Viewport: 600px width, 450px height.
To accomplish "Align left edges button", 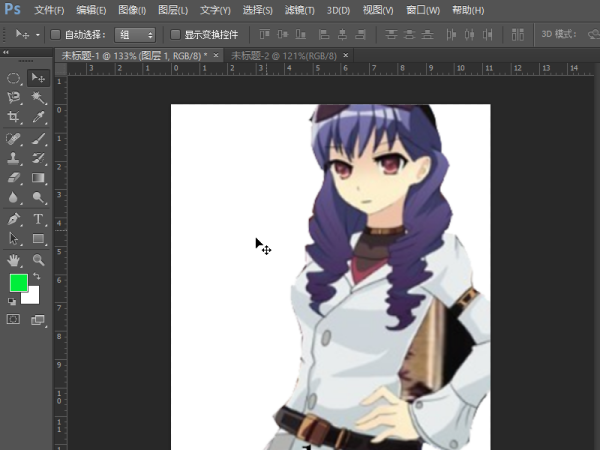I will pos(324,34).
